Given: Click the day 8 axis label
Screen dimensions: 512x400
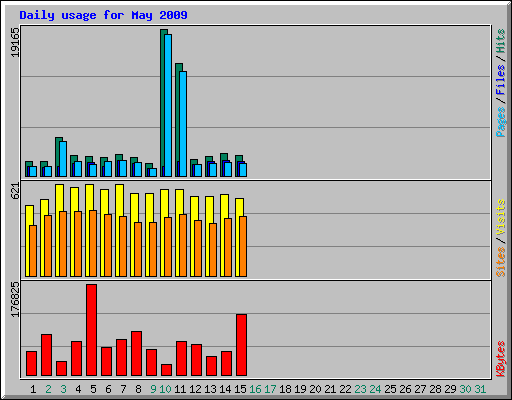Looking at the screenshot, I should click(138, 389).
